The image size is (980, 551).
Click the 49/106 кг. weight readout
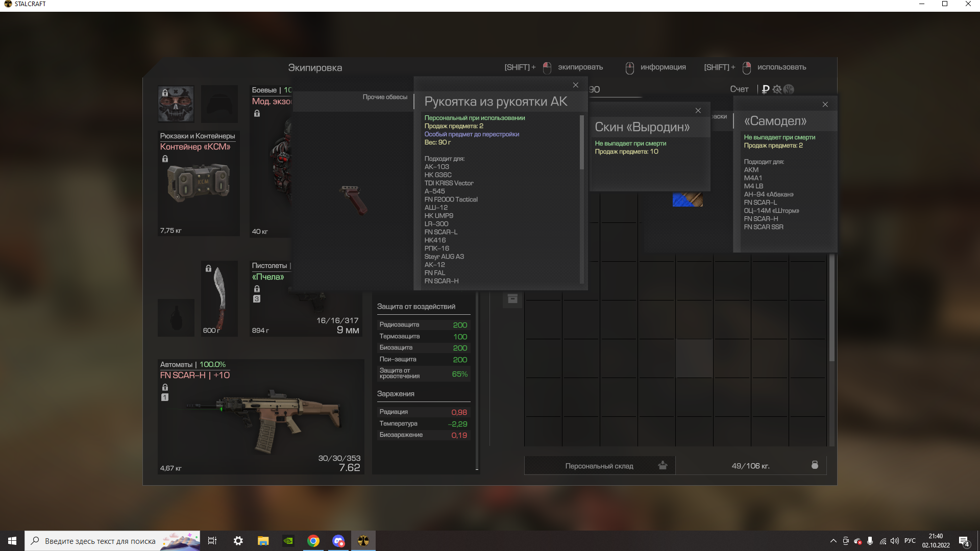point(750,466)
